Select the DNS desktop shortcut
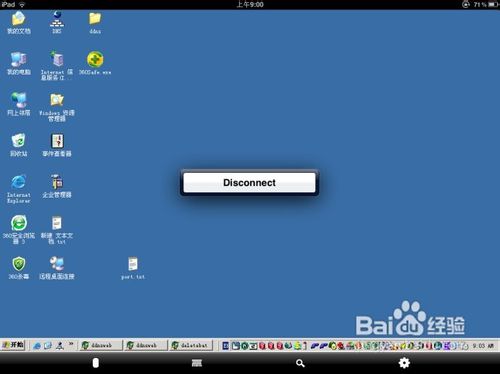 (57, 23)
